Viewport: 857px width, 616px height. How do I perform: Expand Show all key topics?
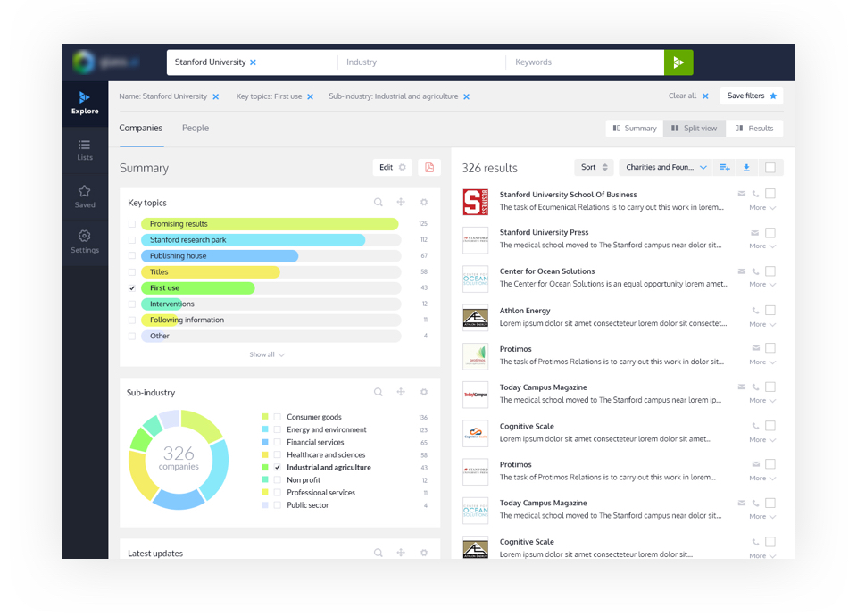(x=267, y=354)
